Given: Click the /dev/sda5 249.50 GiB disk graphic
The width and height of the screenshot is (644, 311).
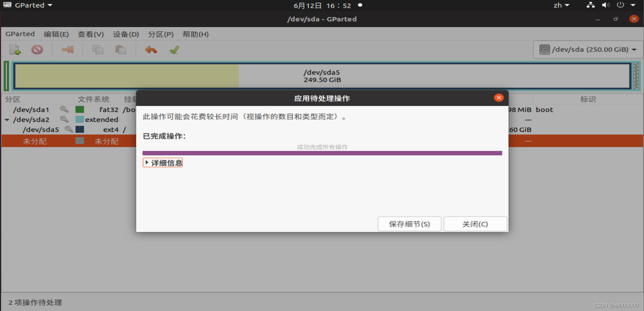Looking at the screenshot, I should (322, 76).
